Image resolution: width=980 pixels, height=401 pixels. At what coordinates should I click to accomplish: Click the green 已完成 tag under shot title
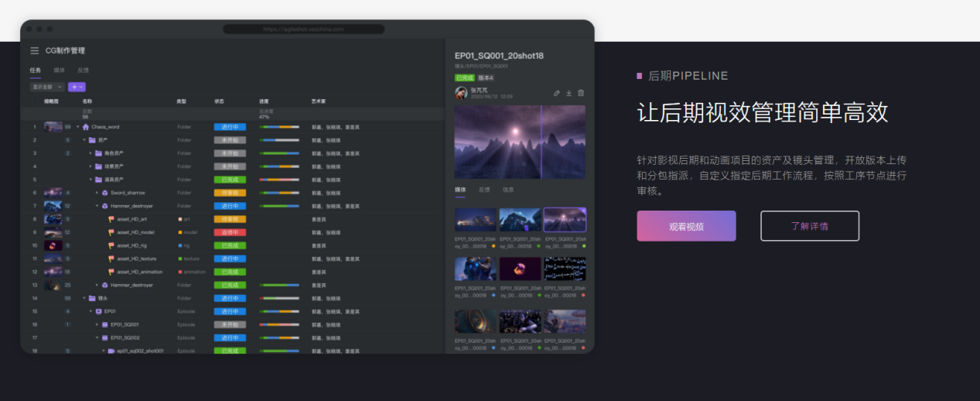coord(465,78)
